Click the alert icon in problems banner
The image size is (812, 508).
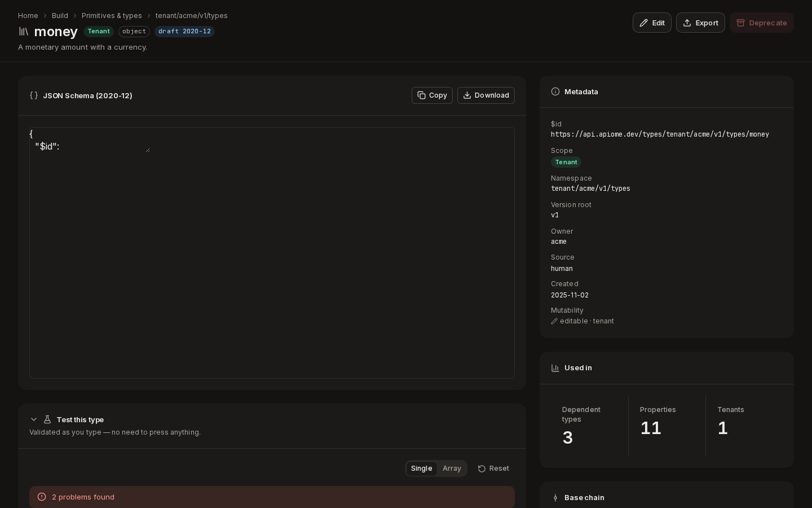[x=42, y=497]
